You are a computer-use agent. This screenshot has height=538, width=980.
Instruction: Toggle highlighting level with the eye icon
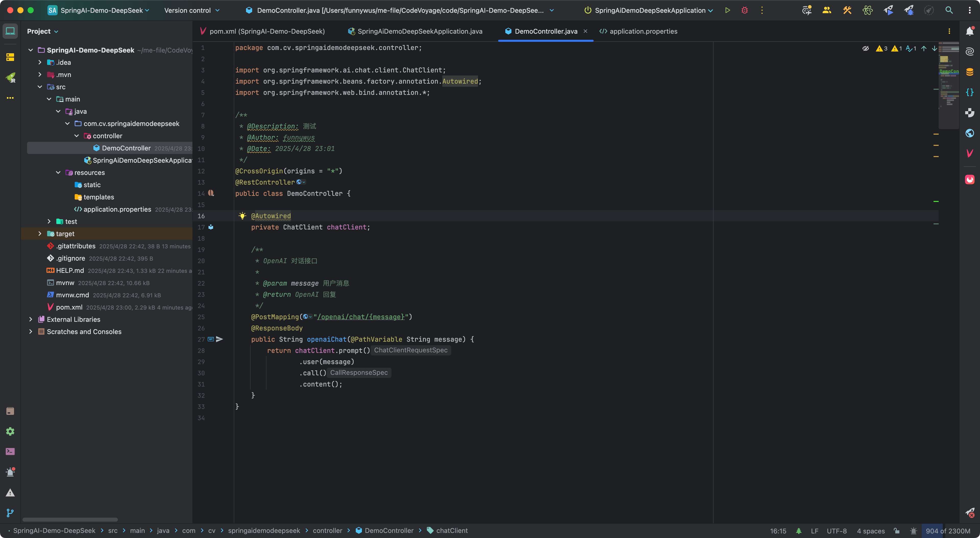[865, 48]
